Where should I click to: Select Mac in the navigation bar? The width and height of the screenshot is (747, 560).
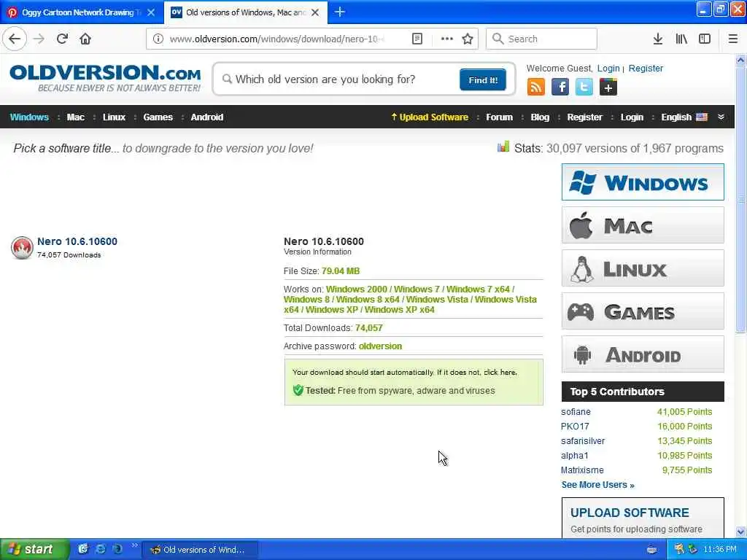[x=75, y=117]
